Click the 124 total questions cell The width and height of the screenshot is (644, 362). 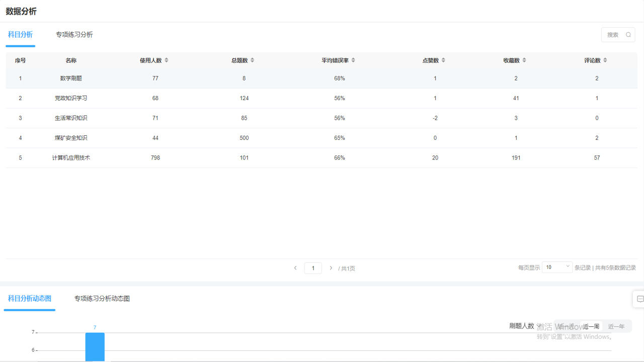click(x=244, y=98)
